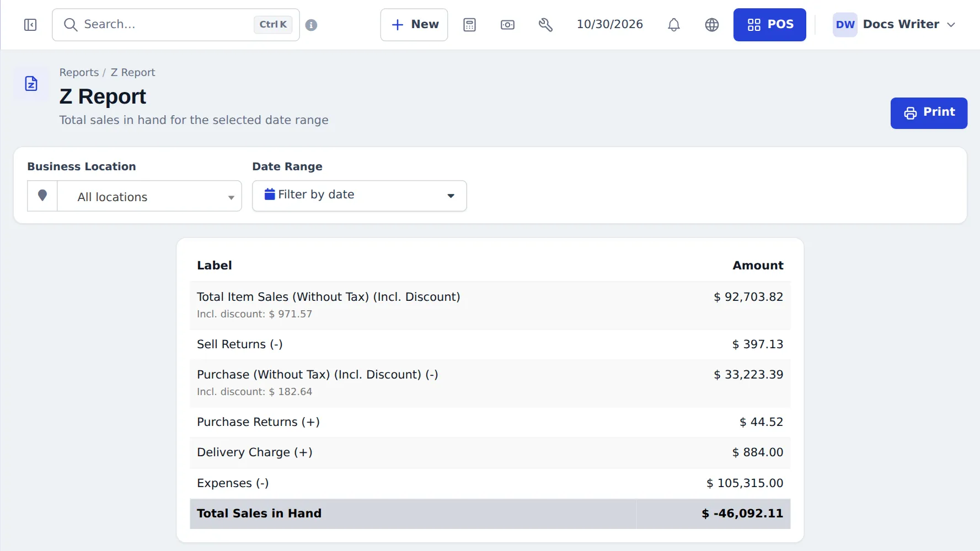The width and height of the screenshot is (980, 551).
Task: Click amount $ 397.13
Action: (758, 344)
